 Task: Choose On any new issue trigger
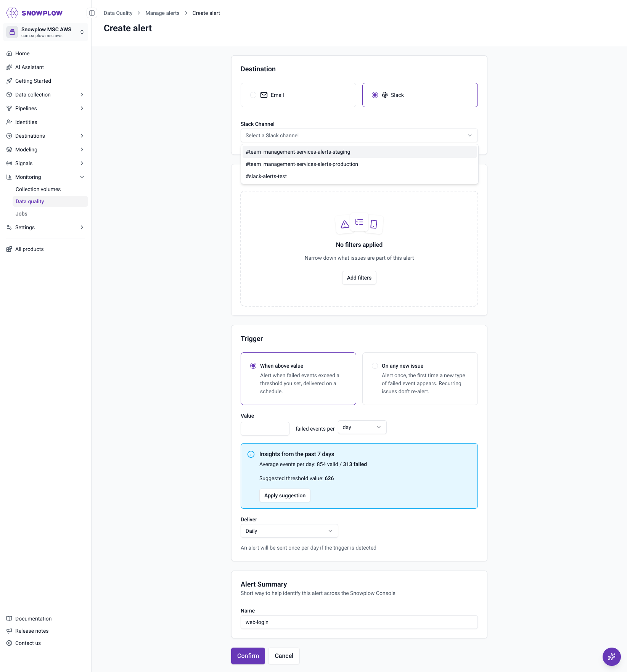click(x=420, y=379)
